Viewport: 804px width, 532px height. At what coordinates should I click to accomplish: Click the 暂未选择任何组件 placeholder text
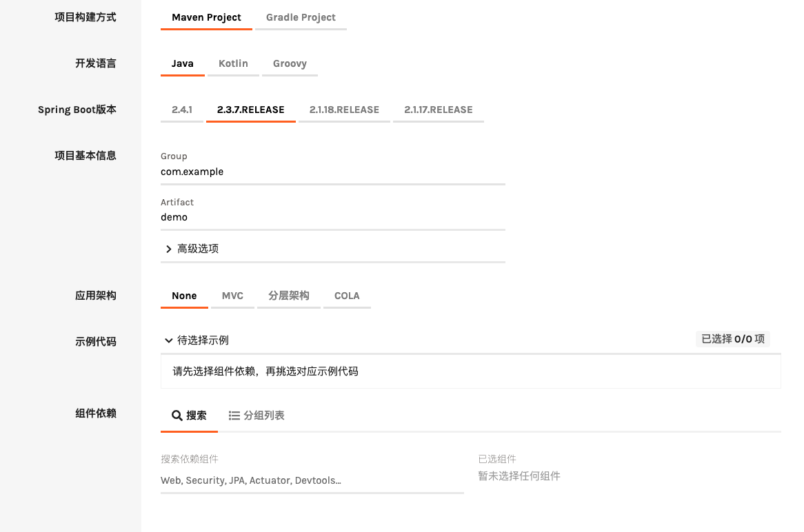(519, 476)
